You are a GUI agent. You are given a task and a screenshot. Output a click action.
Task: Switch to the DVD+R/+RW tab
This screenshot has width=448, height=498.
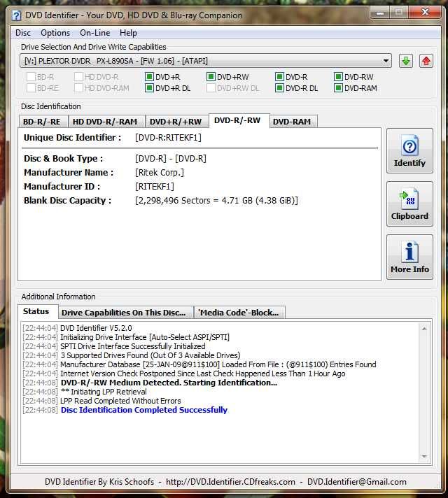coord(176,122)
